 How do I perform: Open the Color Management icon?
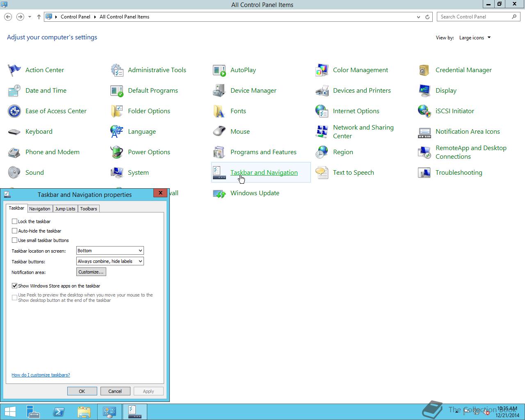[x=322, y=70]
